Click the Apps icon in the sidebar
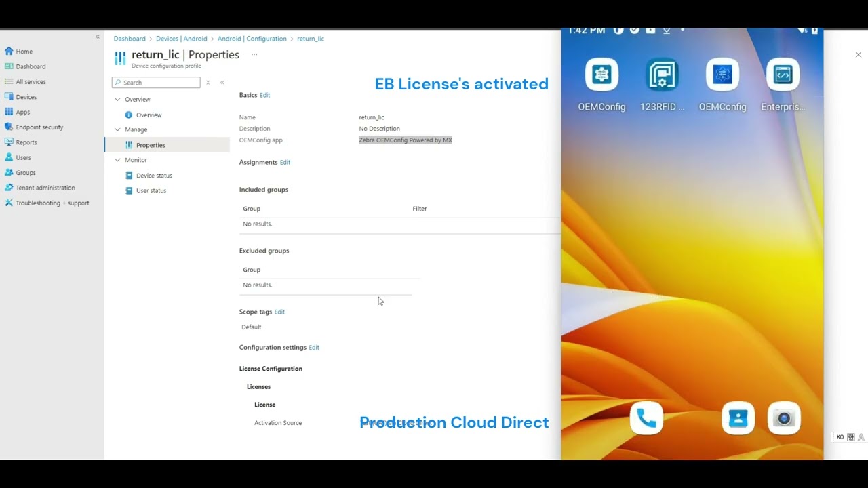The height and width of the screenshot is (488, 868). [22, 112]
